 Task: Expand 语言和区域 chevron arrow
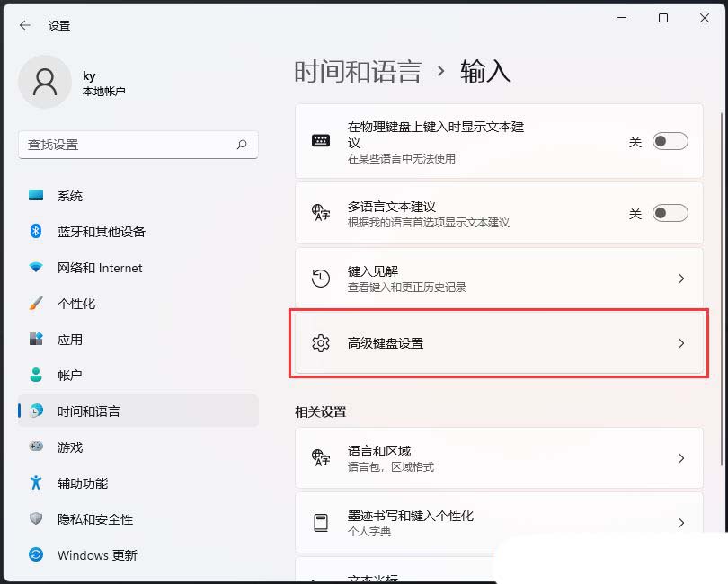point(681,458)
